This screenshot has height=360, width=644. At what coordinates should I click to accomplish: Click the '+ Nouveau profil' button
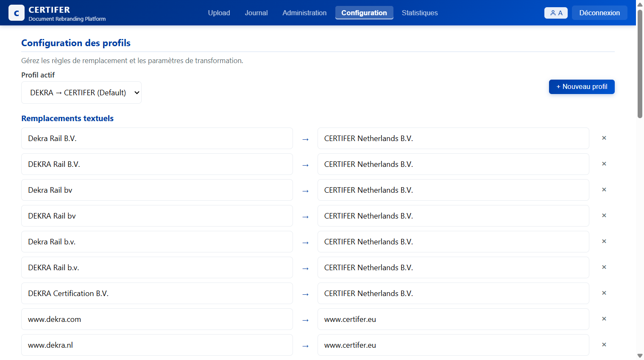pyautogui.click(x=581, y=86)
